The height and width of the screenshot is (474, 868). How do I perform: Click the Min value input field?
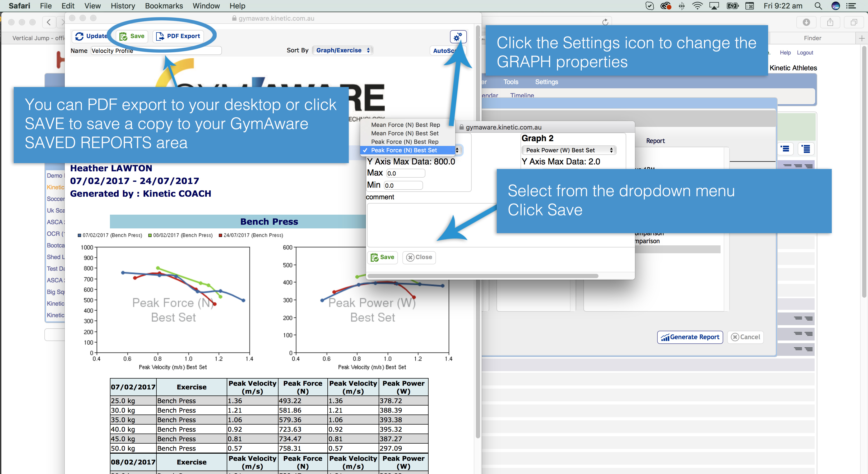403,185
